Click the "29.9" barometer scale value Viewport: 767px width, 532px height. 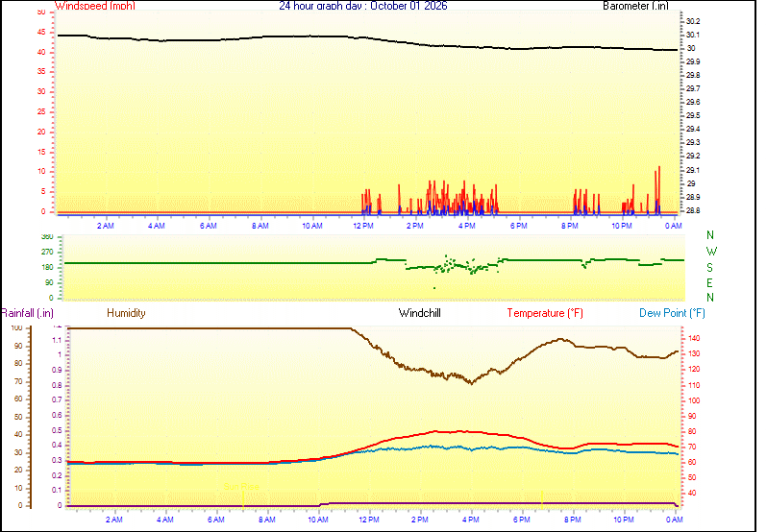(x=693, y=62)
